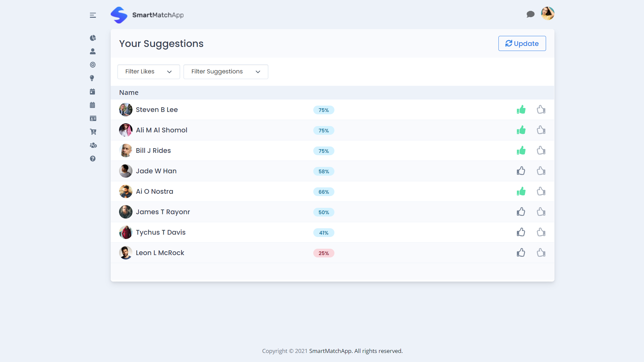Viewport: 644px width, 362px height.
Task: Open the lightbulb suggestions icon in sidebar
Action: 93,78
